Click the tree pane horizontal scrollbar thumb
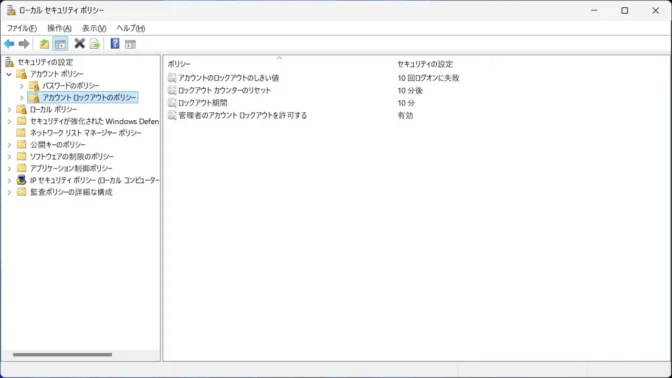The height and width of the screenshot is (378, 672). [x=62, y=354]
